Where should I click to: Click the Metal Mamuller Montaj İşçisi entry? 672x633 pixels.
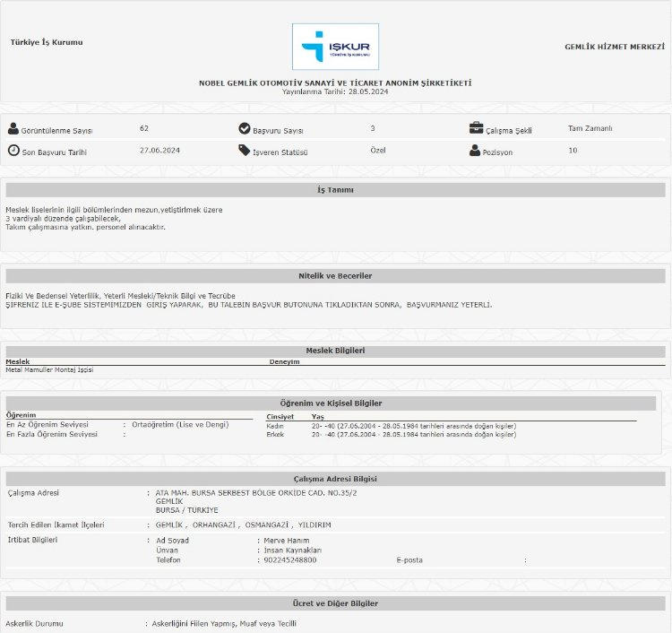[x=49, y=369]
